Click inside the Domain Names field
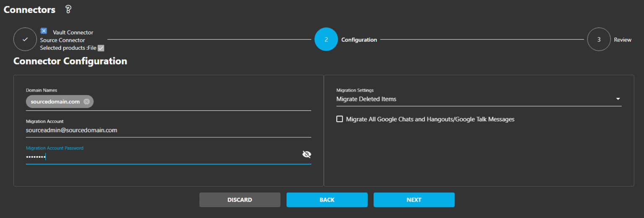Viewport: 644px width, 218px height. [x=169, y=102]
